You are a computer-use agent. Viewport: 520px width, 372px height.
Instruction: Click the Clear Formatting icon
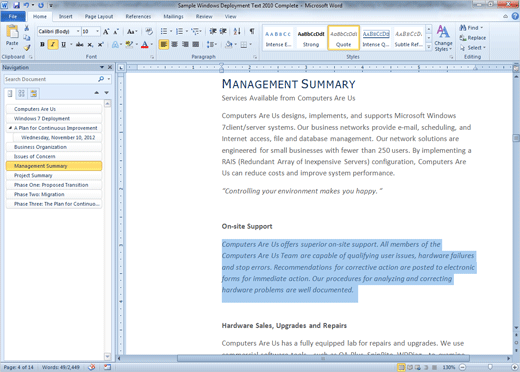(149, 32)
